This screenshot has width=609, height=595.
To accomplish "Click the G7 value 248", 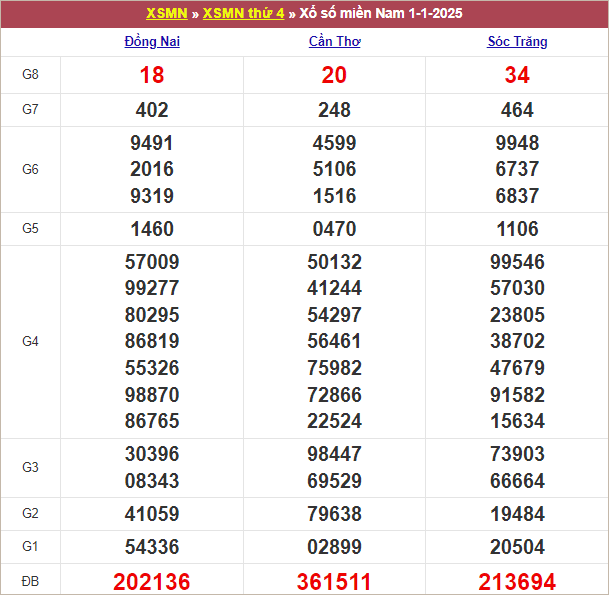I will 334,110.
